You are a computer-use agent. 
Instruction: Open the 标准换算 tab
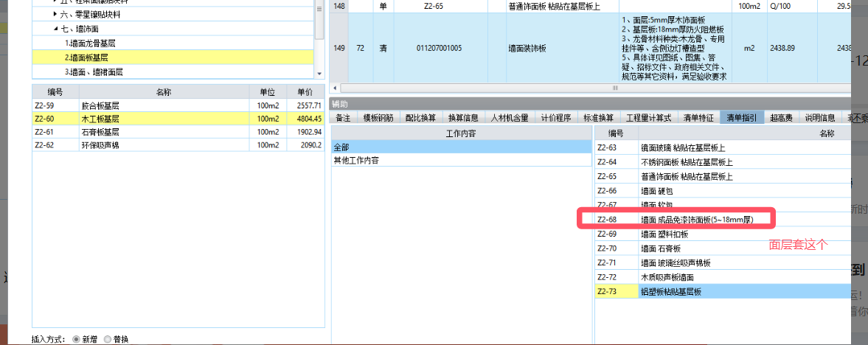pyautogui.click(x=598, y=117)
